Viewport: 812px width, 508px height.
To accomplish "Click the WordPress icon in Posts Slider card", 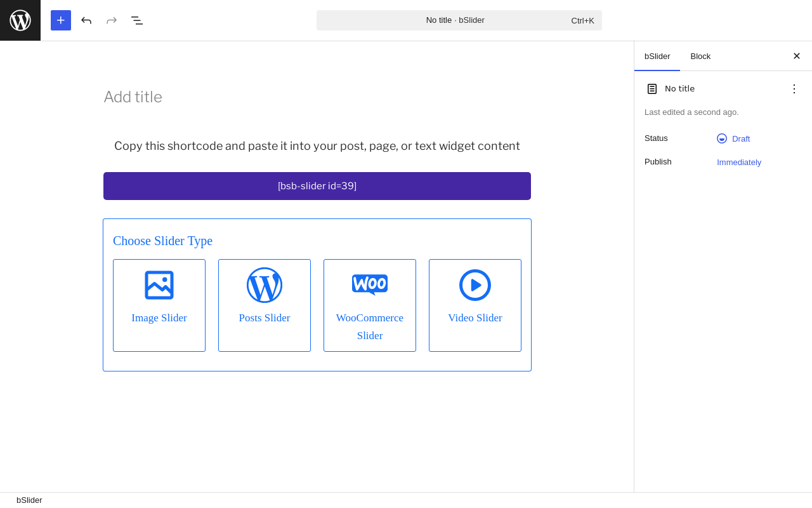I will [265, 285].
